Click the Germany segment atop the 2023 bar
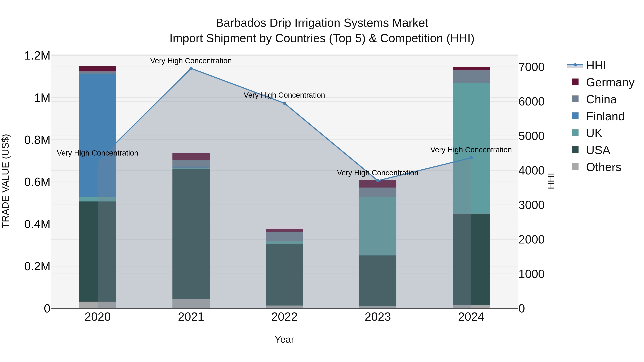Screen dimensions: 644x362 pos(378,184)
